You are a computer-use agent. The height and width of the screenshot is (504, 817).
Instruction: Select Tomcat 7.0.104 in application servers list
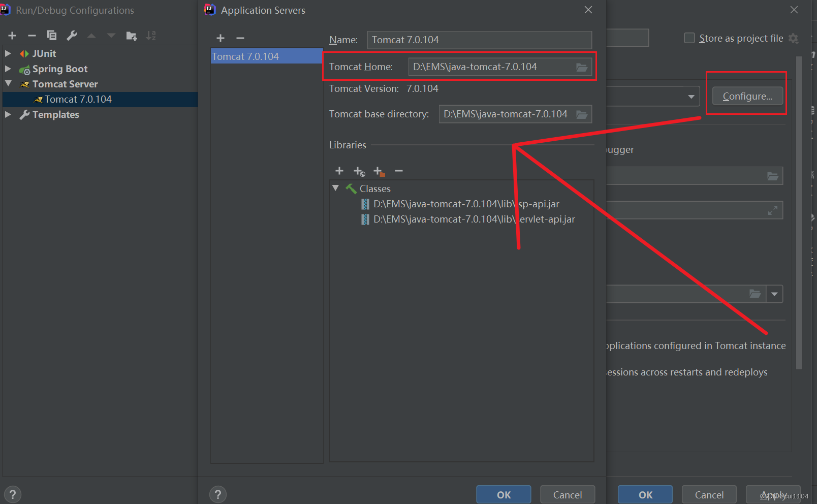pos(267,56)
